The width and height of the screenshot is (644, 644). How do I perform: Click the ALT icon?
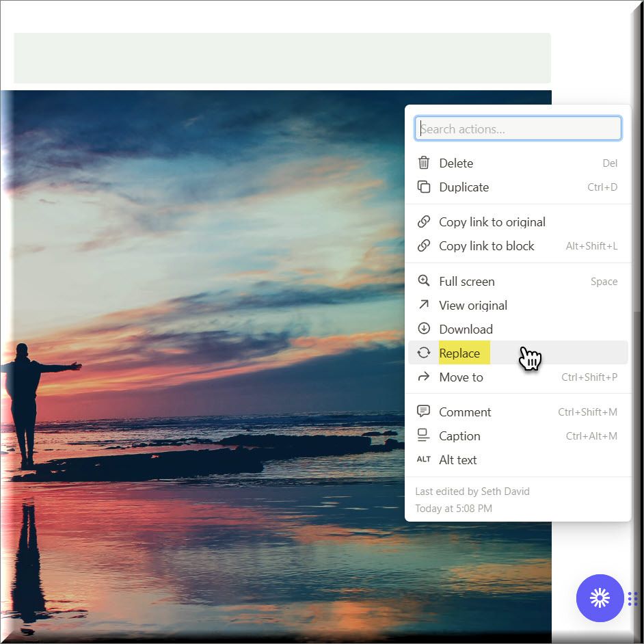click(423, 459)
